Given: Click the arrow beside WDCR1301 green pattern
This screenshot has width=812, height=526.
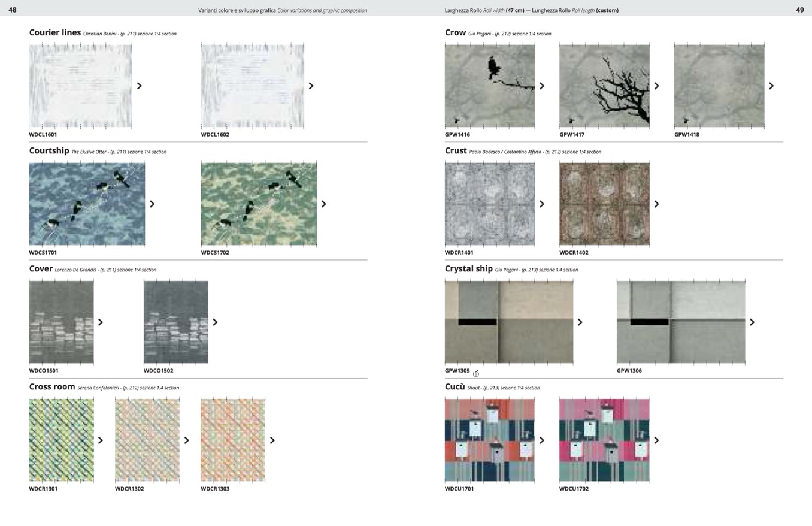Looking at the screenshot, I should click(x=101, y=440).
